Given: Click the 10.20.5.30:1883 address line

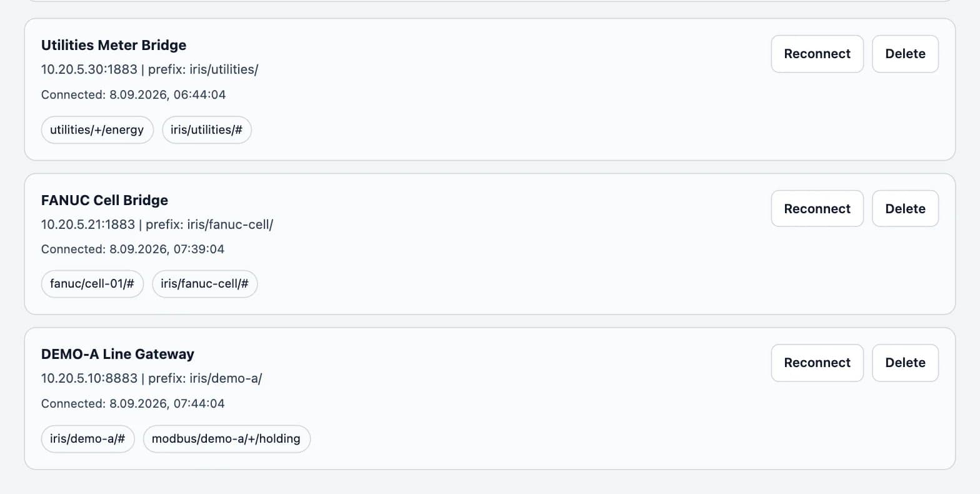Looking at the screenshot, I should pos(149,69).
